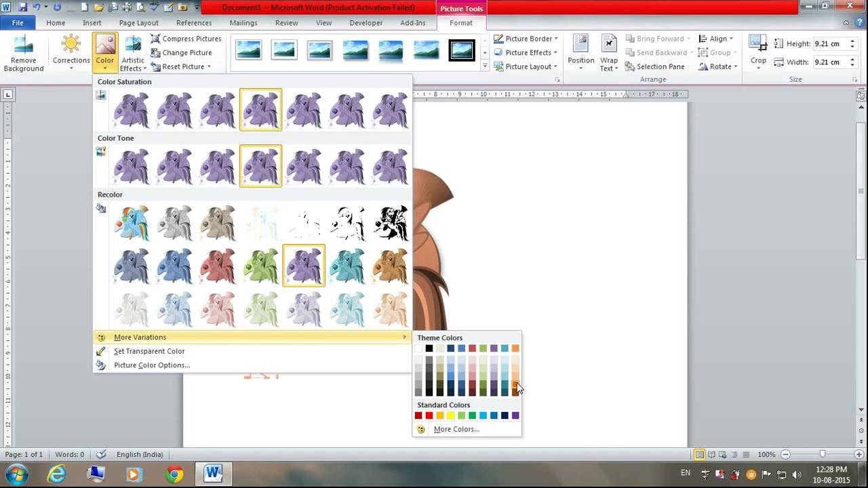Screen dimensions: 868x488
Task: Open the Align dropdown
Action: [715, 39]
